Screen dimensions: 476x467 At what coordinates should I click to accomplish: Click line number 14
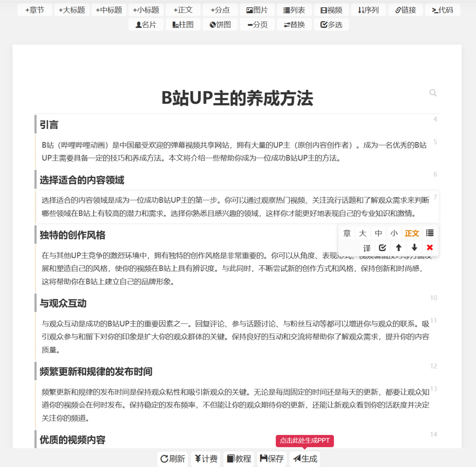434,434
